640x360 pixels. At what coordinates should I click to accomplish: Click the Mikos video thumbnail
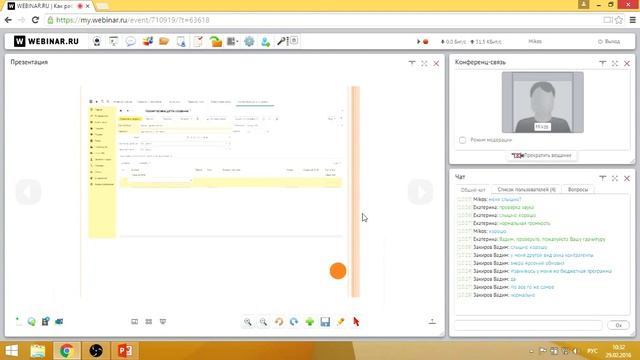click(x=542, y=102)
